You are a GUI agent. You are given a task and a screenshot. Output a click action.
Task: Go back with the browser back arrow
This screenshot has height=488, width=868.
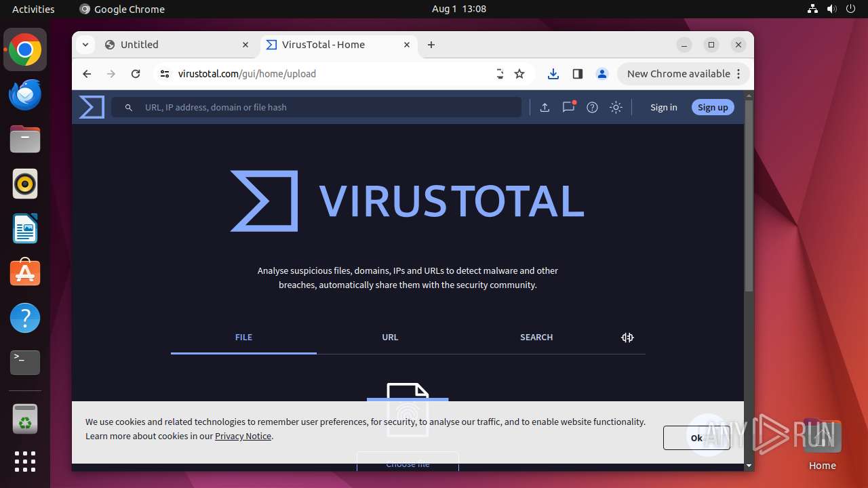[87, 74]
